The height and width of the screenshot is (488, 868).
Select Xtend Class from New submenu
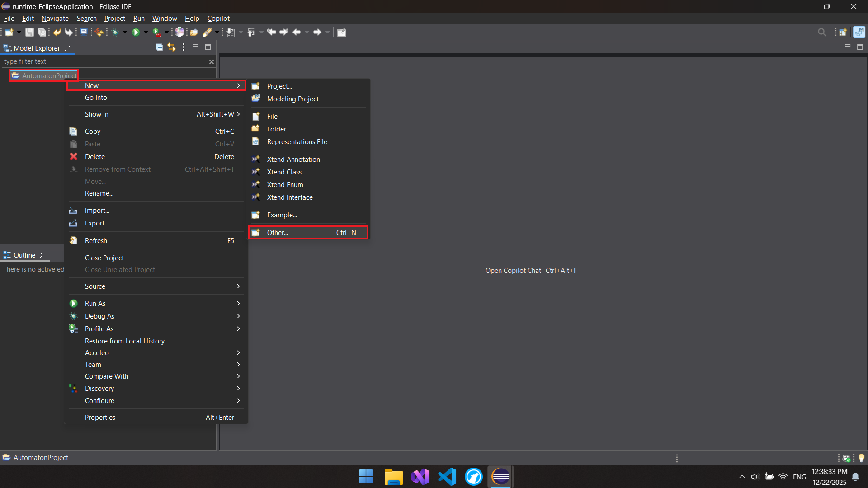tap(284, 172)
